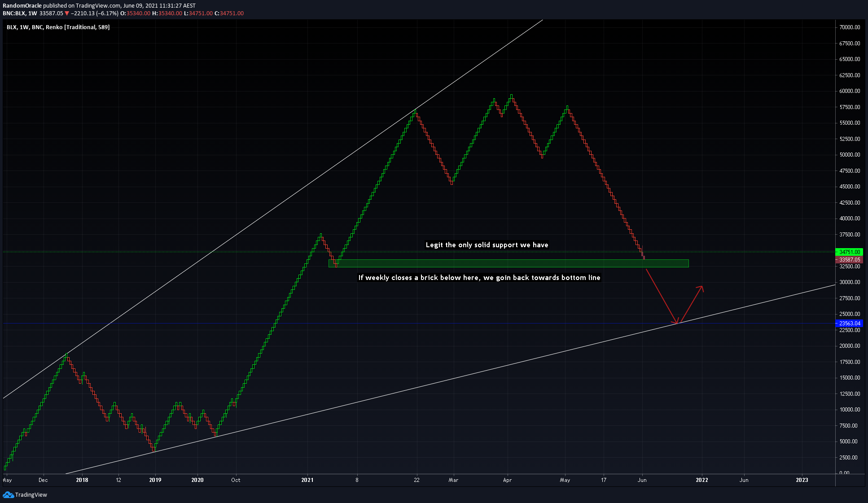Click the 2019 time axis label
The height and width of the screenshot is (503, 868).
(x=155, y=480)
